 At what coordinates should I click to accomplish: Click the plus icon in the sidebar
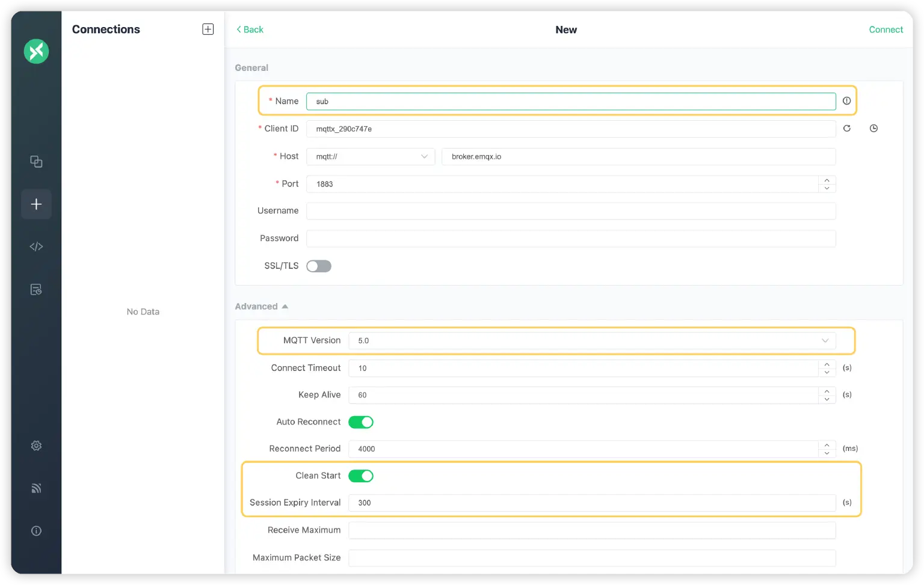coord(36,204)
